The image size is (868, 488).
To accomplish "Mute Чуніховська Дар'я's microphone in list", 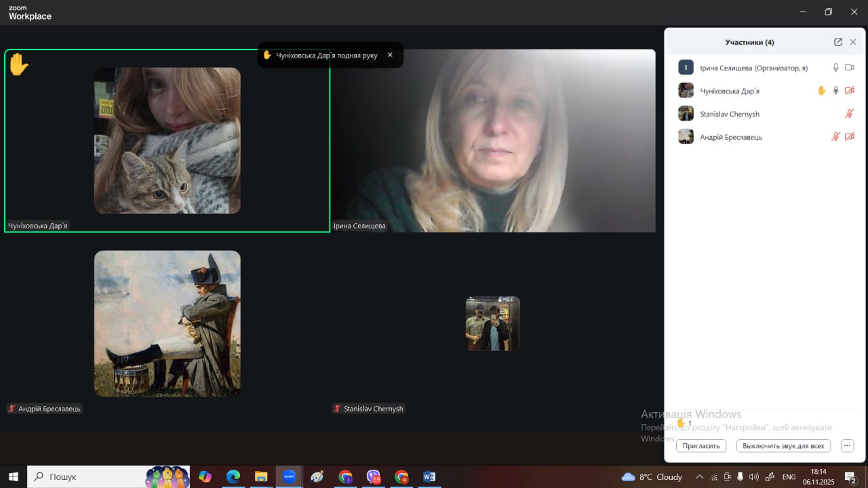I will (x=835, y=91).
